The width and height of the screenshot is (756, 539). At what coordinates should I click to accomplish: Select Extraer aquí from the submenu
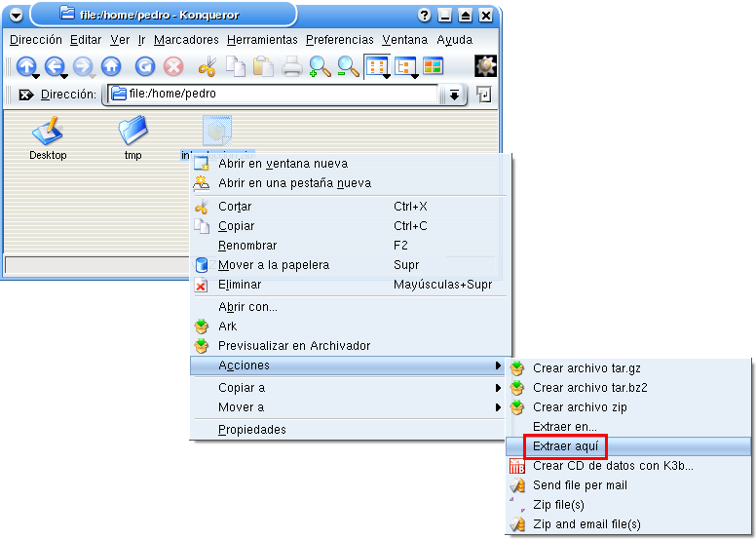point(565,446)
